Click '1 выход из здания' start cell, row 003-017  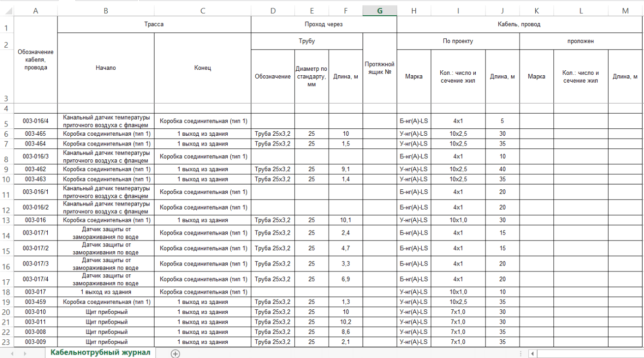[106, 292]
